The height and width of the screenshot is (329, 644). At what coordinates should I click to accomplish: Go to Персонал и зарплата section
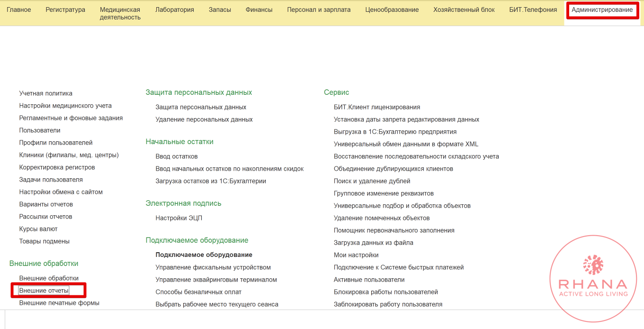[319, 10]
